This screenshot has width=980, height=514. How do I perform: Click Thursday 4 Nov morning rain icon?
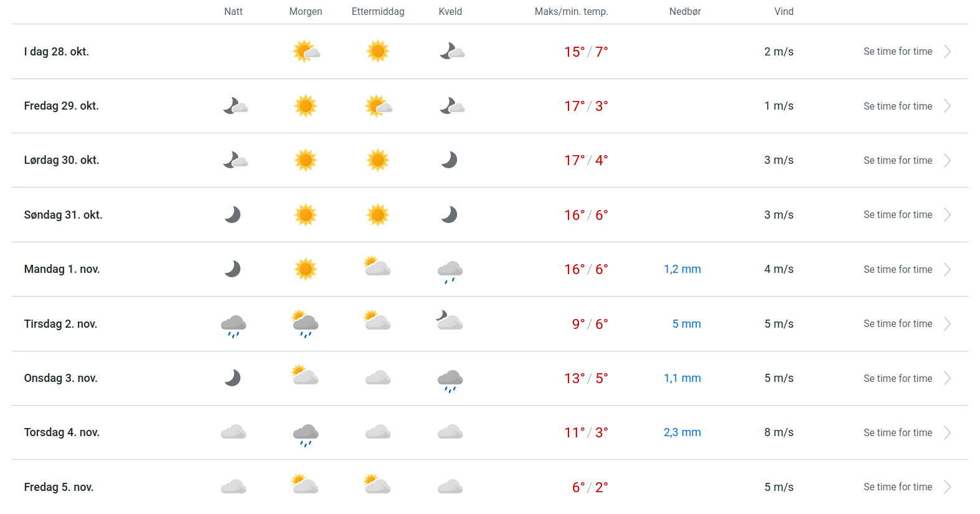(x=306, y=434)
